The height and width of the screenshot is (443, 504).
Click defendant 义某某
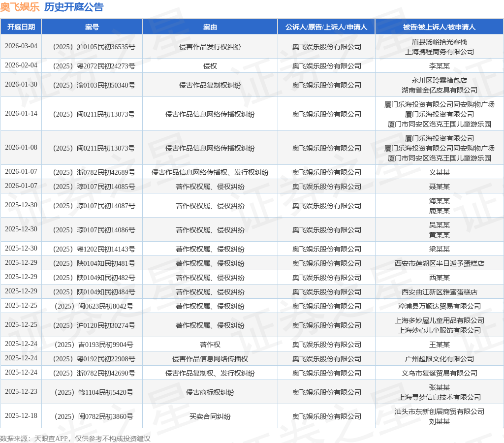(x=439, y=173)
